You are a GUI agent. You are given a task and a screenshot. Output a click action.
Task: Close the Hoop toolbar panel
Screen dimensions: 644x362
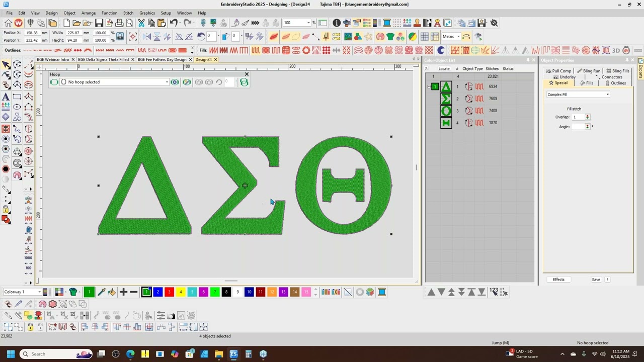pyautogui.click(x=247, y=74)
